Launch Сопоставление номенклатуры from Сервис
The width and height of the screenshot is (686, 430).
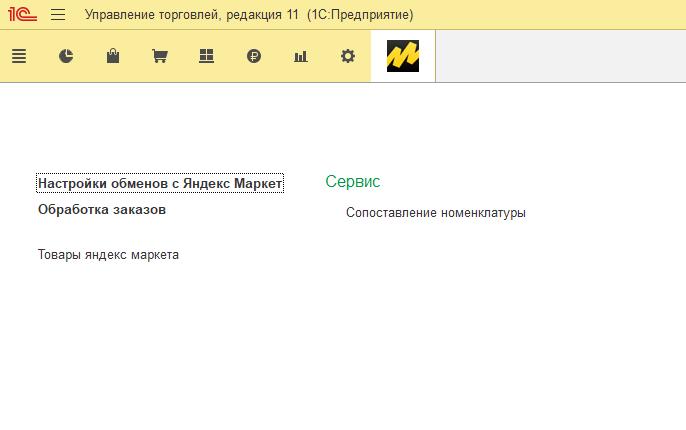(x=435, y=213)
